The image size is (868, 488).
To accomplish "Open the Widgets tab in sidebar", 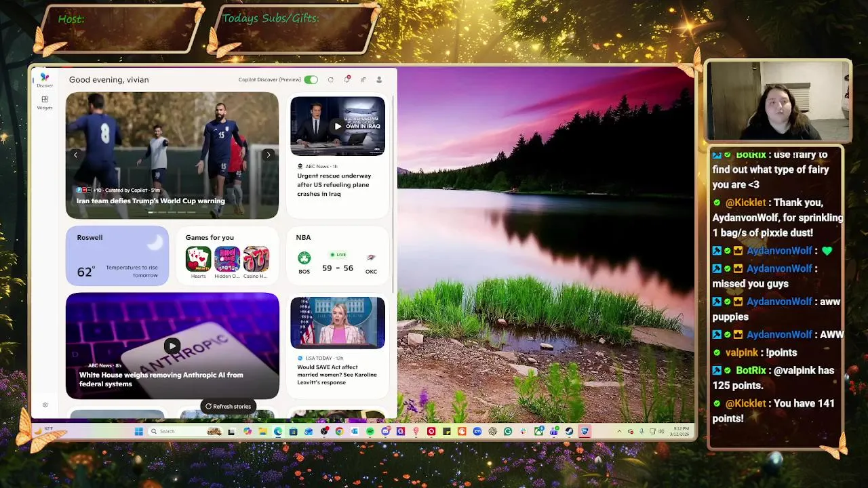I will click(45, 102).
